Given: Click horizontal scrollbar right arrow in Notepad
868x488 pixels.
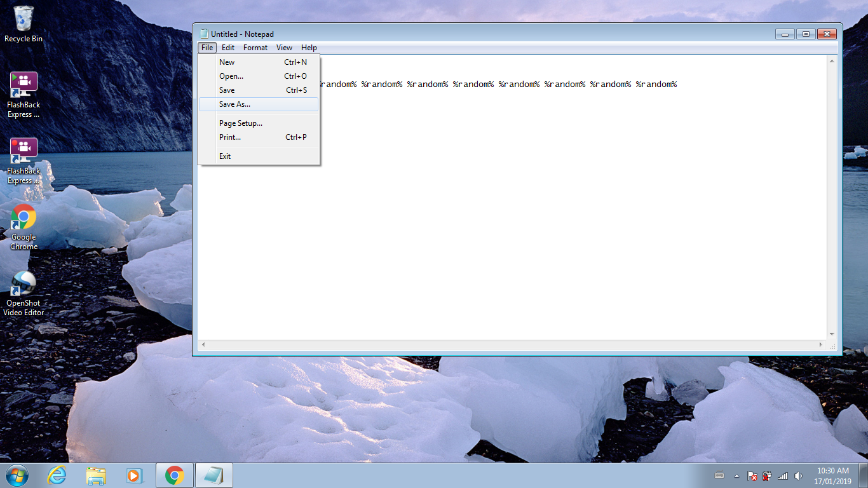Looking at the screenshot, I should (x=821, y=345).
